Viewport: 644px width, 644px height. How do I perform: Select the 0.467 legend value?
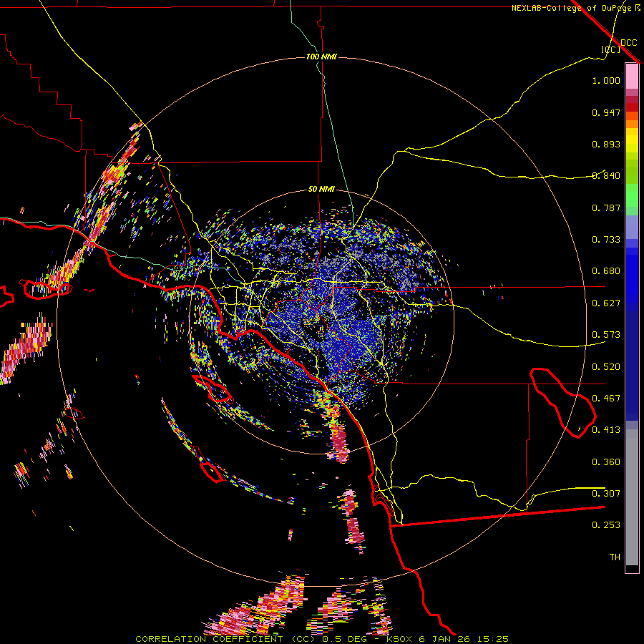(x=606, y=399)
